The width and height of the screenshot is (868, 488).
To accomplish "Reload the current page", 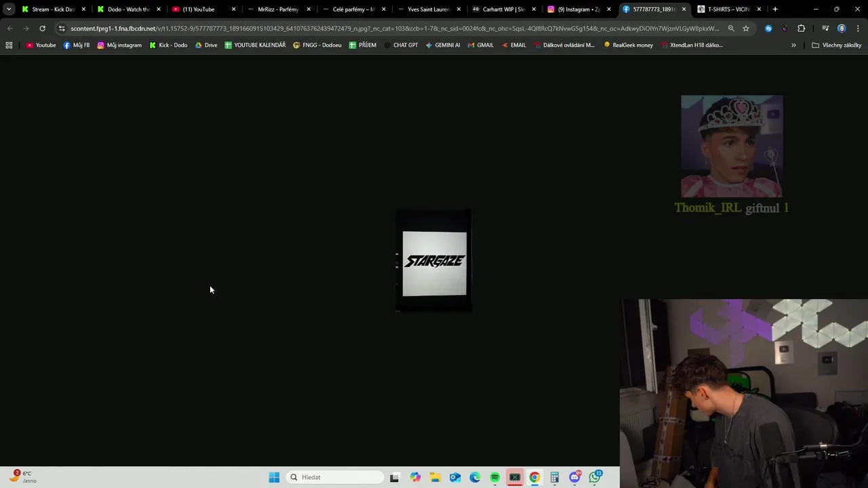I will (x=42, y=28).
